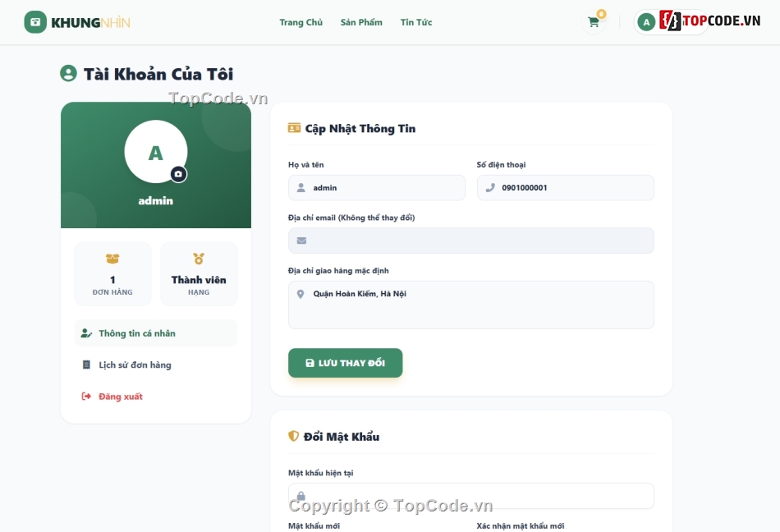780x532 pixels.
Task: Focus the Số điện thoại input field
Action: pos(565,187)
